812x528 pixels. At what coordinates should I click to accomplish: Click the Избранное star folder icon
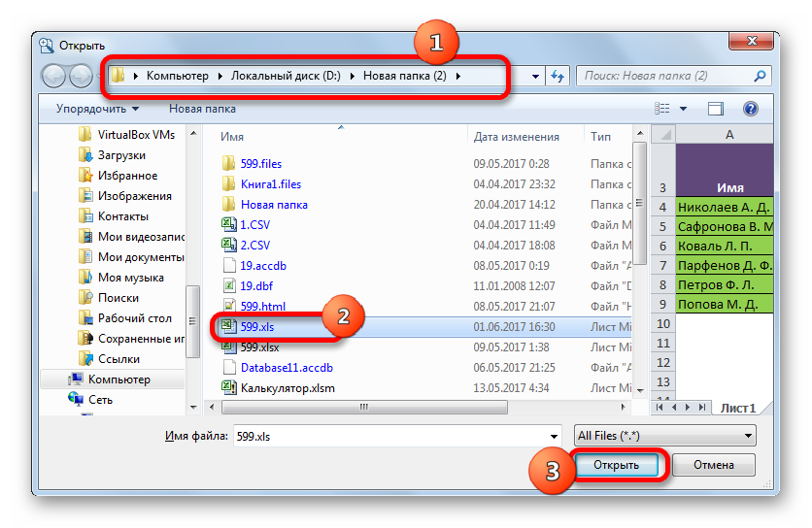(85, 176)
